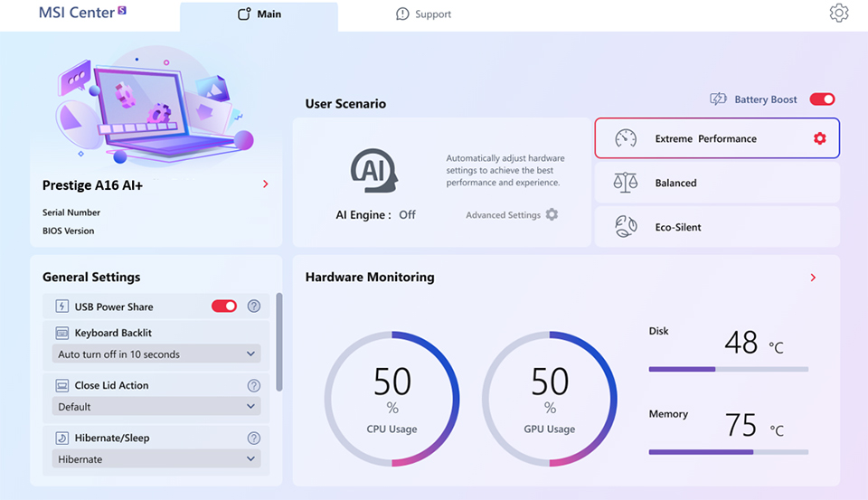Select the Main tab

pos(259,14)
